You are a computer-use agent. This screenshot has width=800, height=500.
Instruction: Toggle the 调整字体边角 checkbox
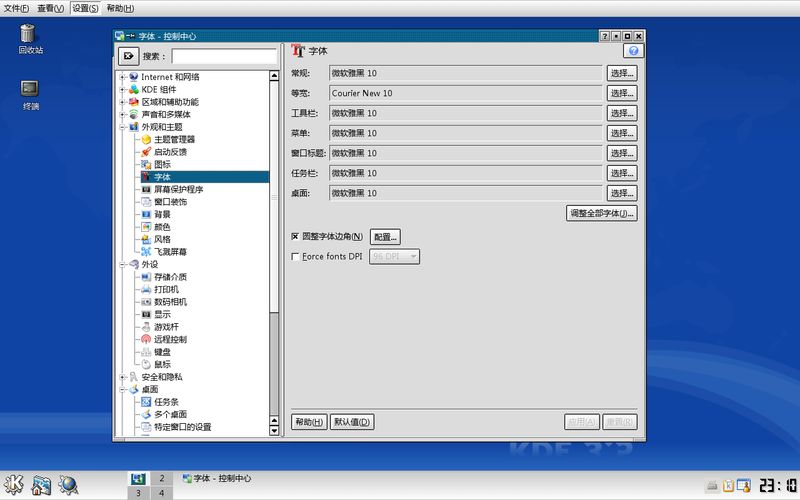[x=295, y=236]
